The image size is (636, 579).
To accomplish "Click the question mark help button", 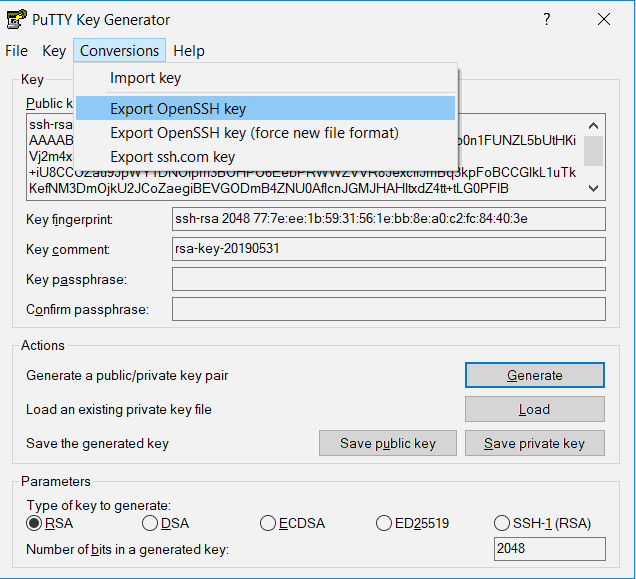I will click(x=547, y=20).
